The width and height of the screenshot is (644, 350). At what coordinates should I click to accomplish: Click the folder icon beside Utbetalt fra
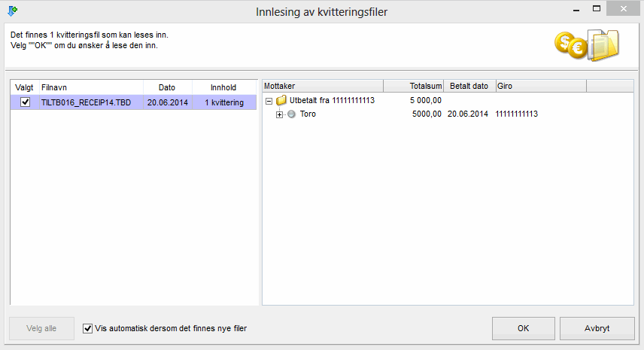coord(281,101)
